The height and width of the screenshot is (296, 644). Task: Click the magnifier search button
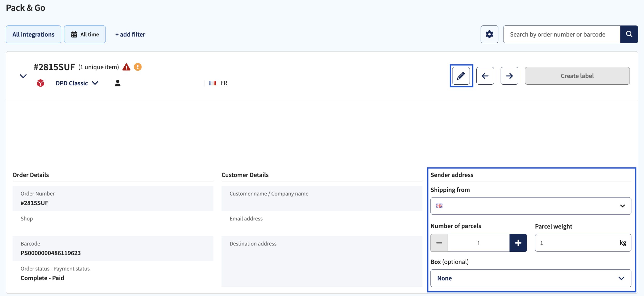(x=629, y=34)
